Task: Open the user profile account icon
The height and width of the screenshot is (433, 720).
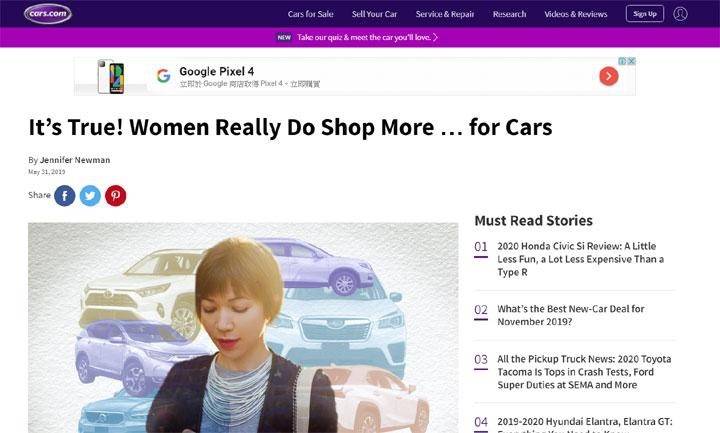Action: (680, 14)
